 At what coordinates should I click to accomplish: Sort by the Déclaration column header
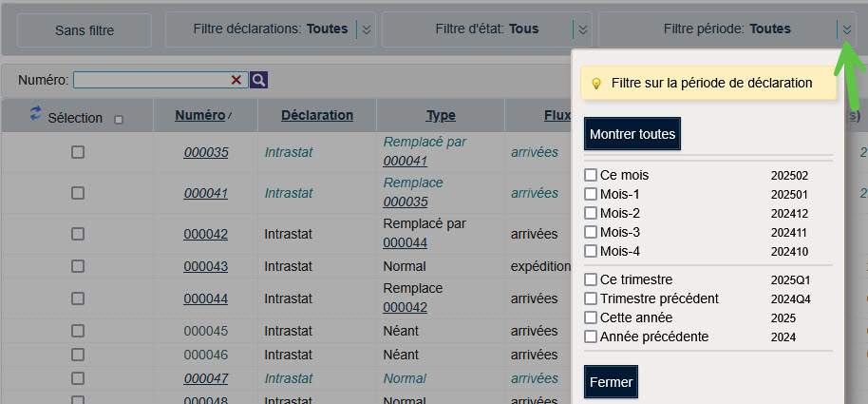317,115
